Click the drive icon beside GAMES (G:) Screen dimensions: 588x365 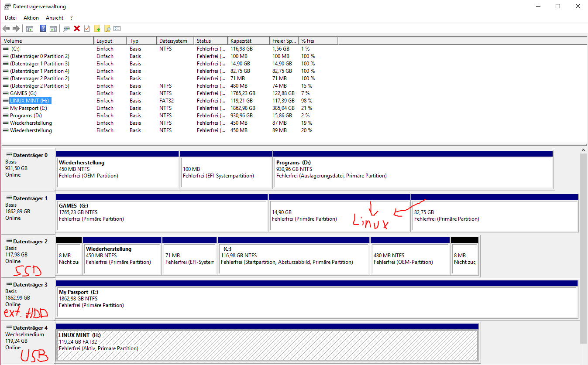(6, 93)
